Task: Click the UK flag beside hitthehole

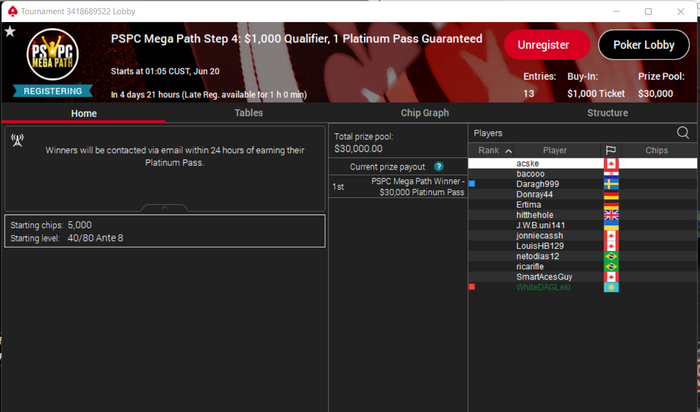Action: (x=611, y=215)
